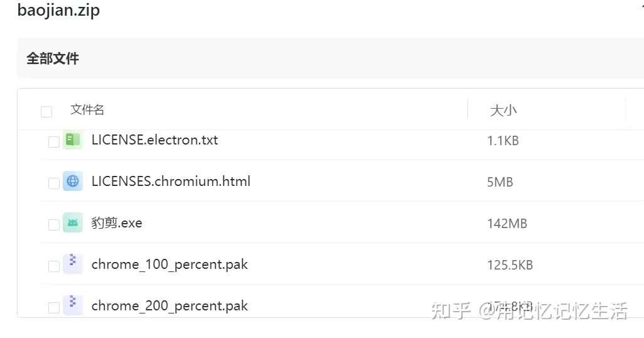The width and height of the screenshot is (644, 338).
Task: Click the 豹剪.exe file name
Action: [117, 223]
